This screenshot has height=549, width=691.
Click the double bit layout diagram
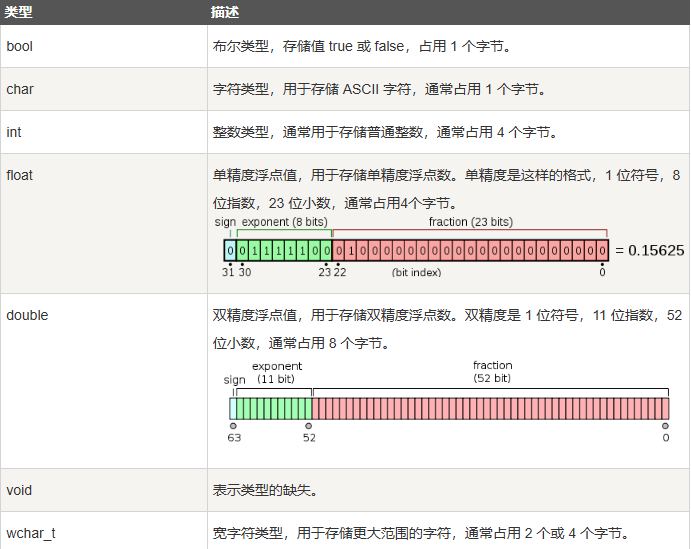tap(448, 401)
